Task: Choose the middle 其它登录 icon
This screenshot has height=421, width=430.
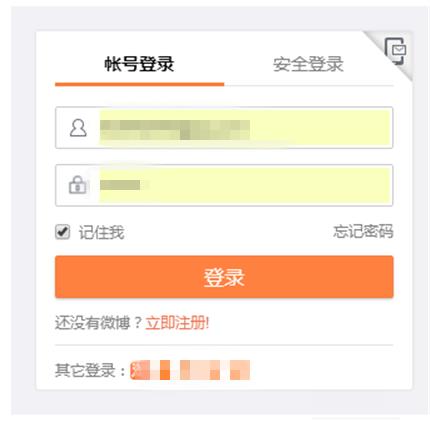Action: point(190,370)
